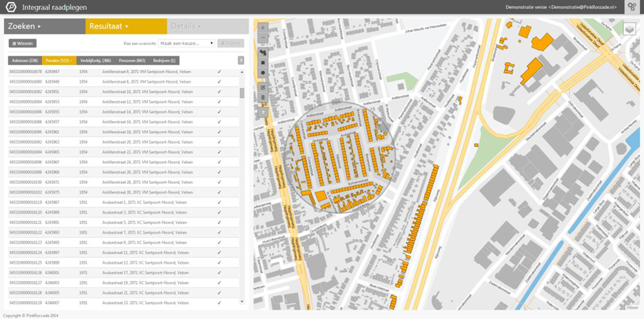Click the trash icon in map toolbar
Screen dimensions: 644x319
[263, 99]
